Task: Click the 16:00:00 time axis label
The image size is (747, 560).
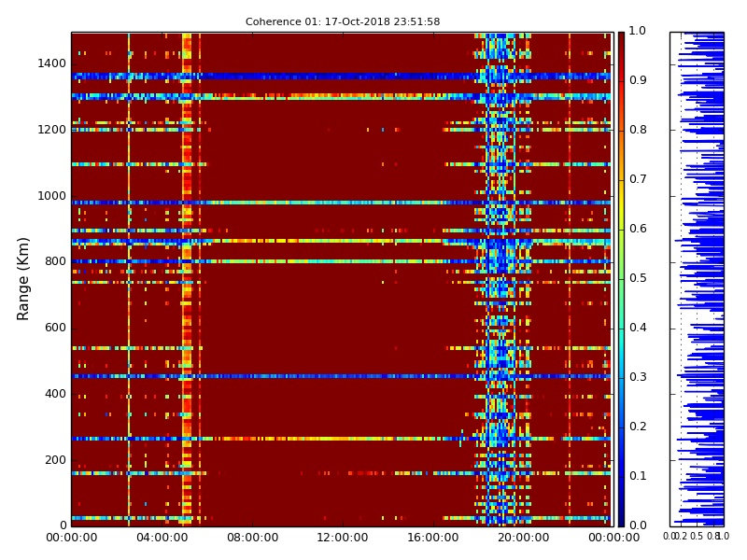Action: [x=433, y=539]
